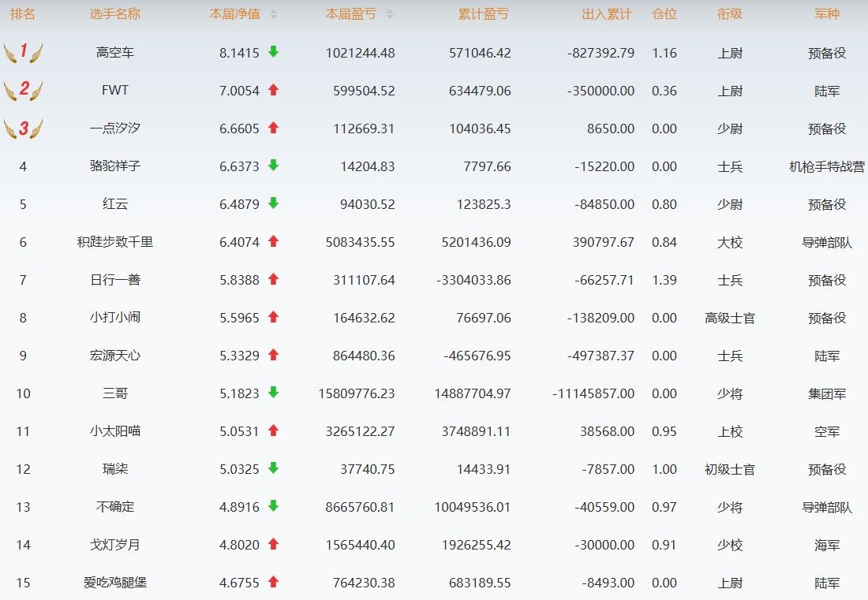Click green down arrow beside 5.1823
This screenshot has width=868, height=600.
point(274,393)
